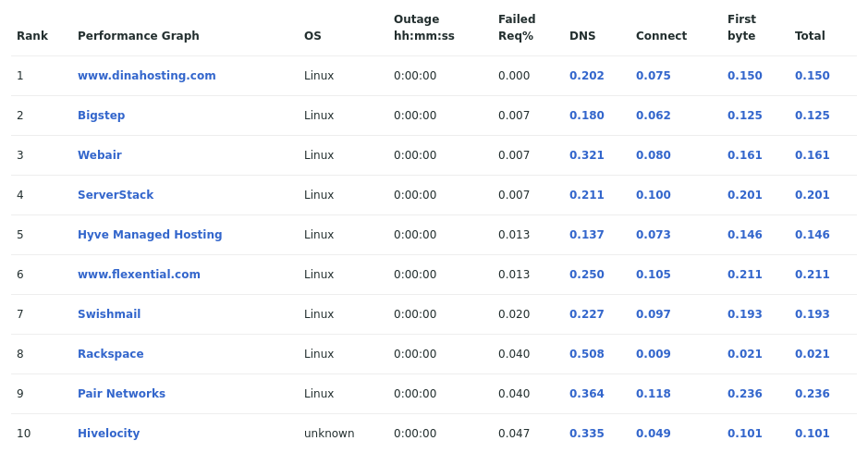Open the Hivelocity performance graph link
This screenshot has width=868, height=453.
point(108,434)
